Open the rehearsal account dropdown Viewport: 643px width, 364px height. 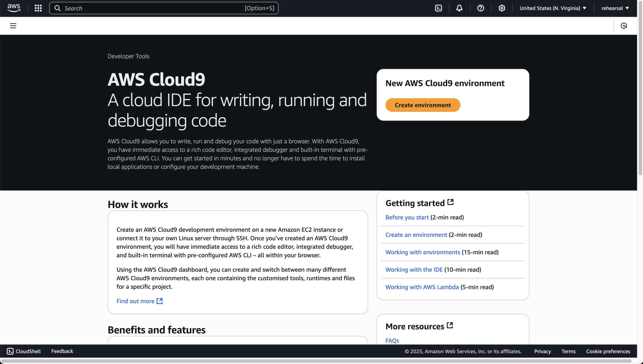coord(615,8)
